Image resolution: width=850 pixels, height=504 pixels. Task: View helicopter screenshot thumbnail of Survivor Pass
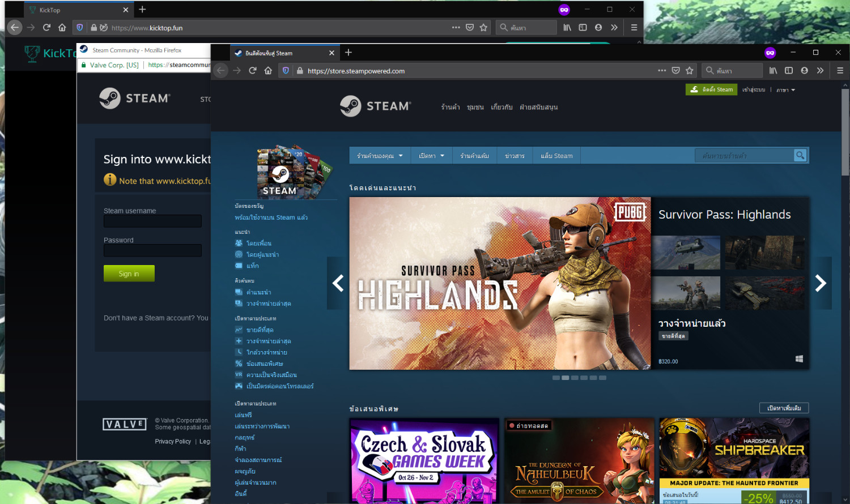click(x=686, y=253)
